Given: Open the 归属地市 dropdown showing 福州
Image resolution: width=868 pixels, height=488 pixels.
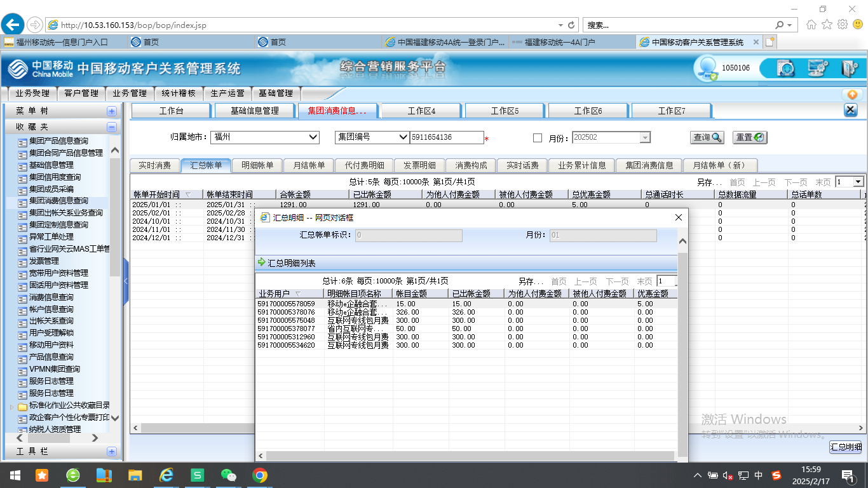Looking at the screenshot, I should coord(313,137).
